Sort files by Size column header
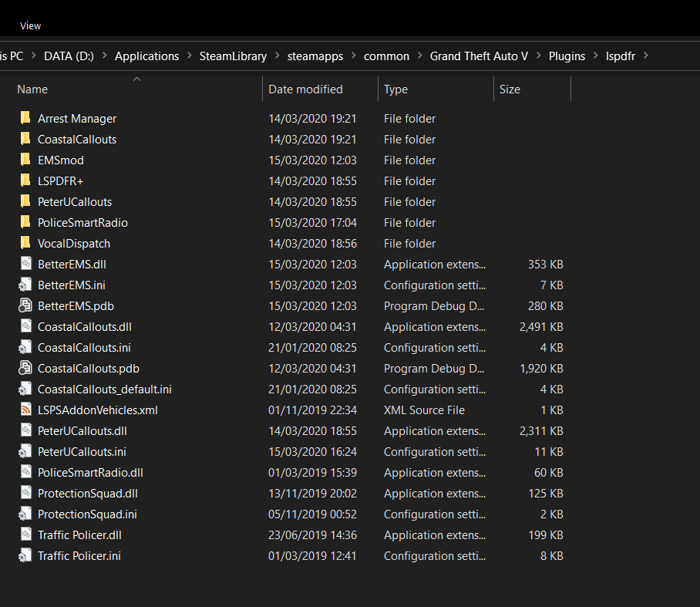This screenshot has height=607, width=700. click(510, 89)
